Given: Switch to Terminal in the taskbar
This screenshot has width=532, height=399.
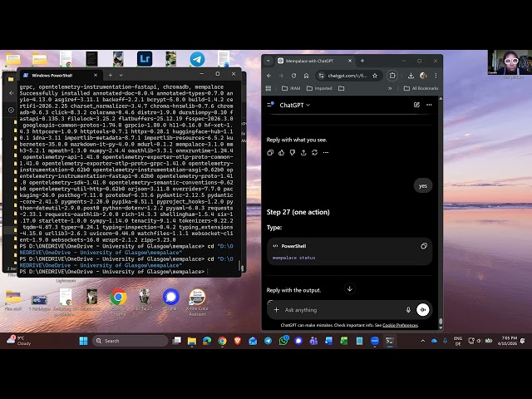Looking at the screenshot, I should pos(390,341).
